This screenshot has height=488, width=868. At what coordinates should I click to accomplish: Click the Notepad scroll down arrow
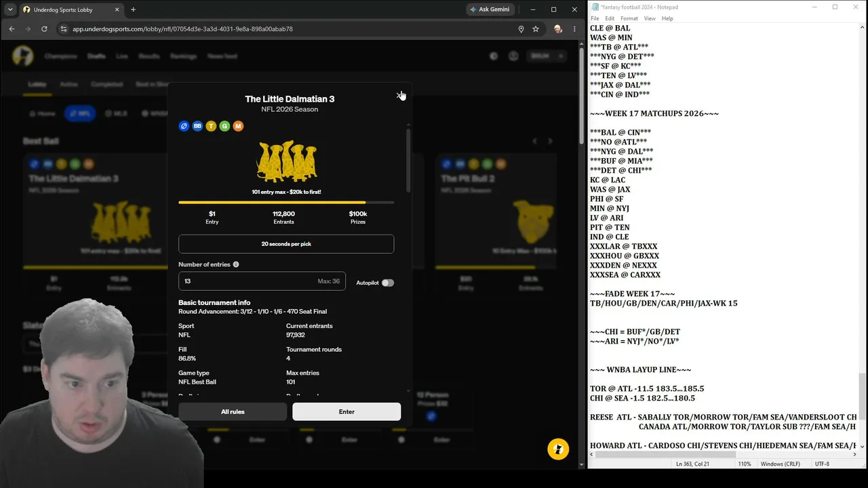click(863, 446)
